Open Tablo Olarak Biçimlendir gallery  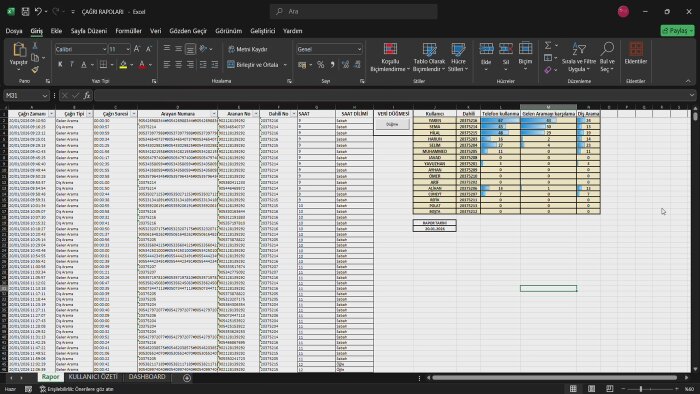pyautogui.click(x=429, y=57)
